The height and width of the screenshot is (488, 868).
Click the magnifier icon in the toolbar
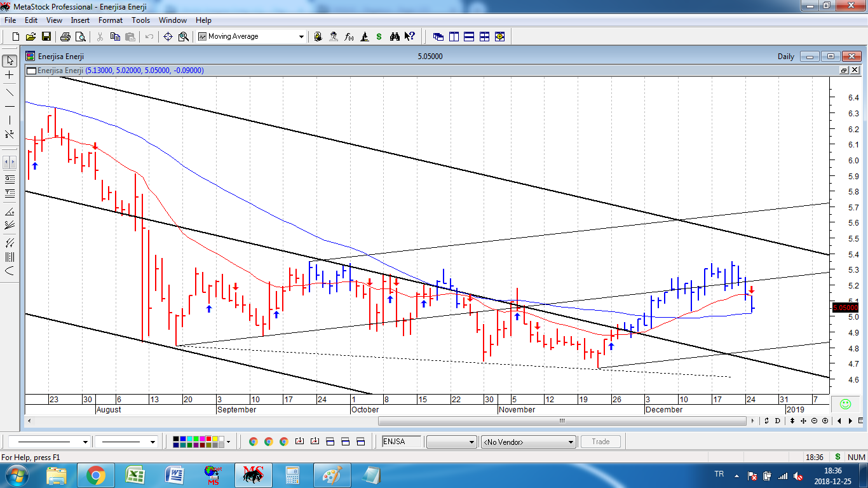click(x=184, y=37)
